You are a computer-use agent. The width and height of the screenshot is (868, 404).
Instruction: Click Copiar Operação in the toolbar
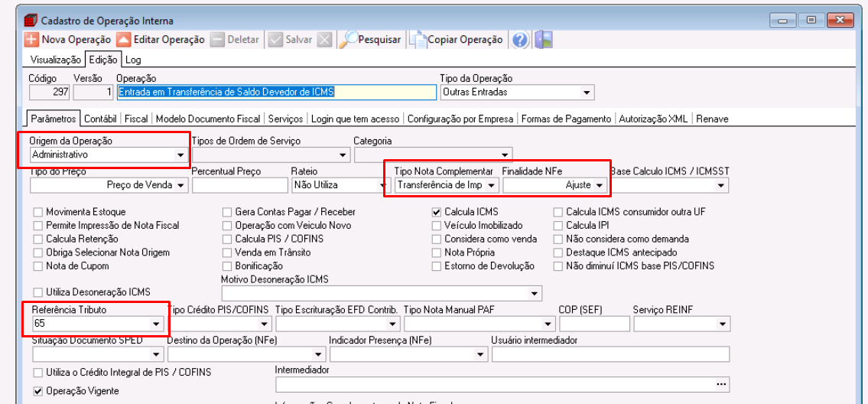457,40
